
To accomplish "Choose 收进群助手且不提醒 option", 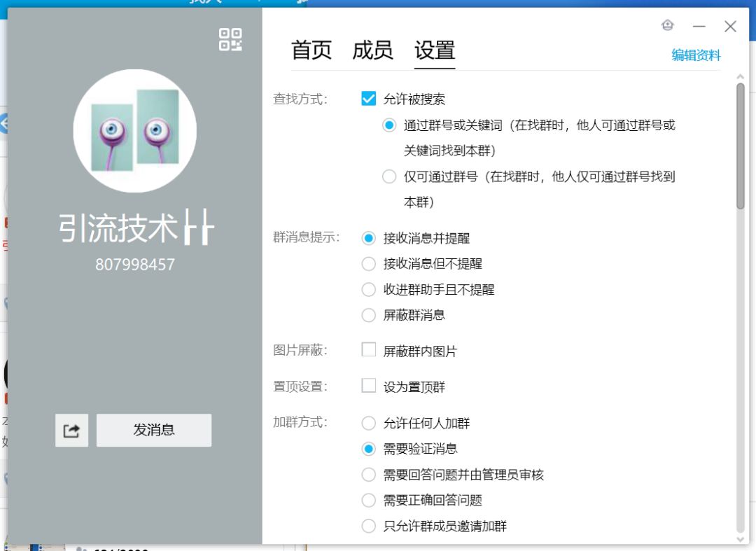I will [368, 289].
